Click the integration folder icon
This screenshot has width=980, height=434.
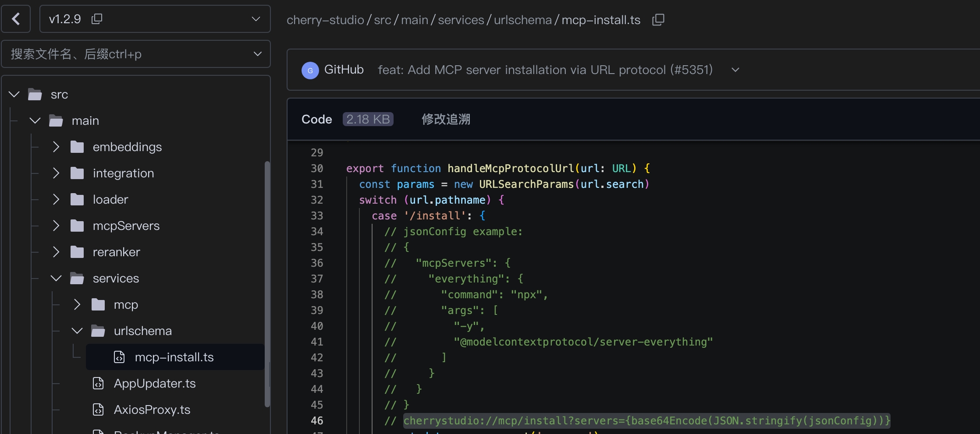click(77, 173)
